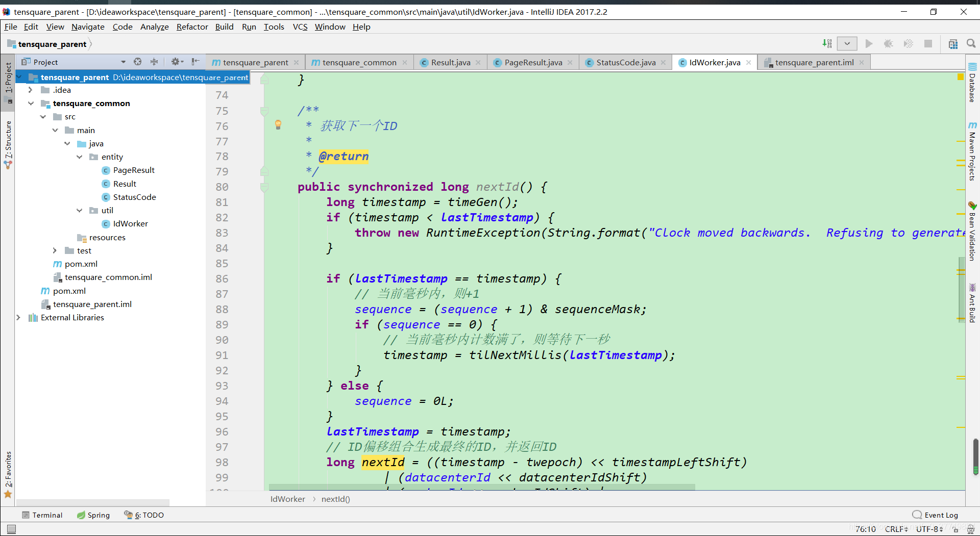Open the TODO tool window
Image resolution: width=980 pixels, height=536 pixels.
(144, 515)
